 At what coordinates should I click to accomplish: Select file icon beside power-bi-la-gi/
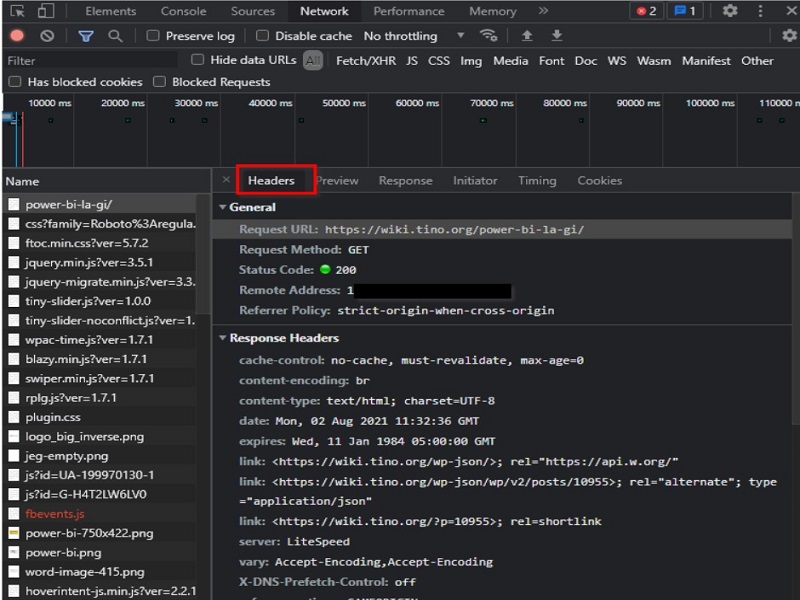tap(14, 205)
